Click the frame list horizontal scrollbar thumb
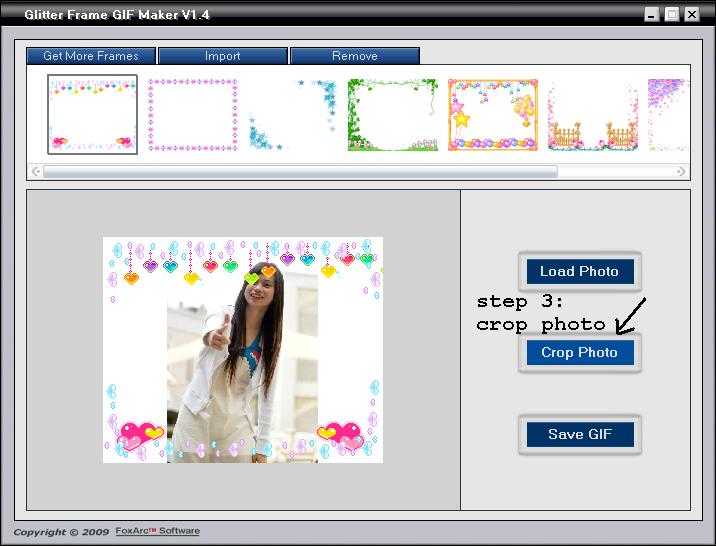 (300, 171)
